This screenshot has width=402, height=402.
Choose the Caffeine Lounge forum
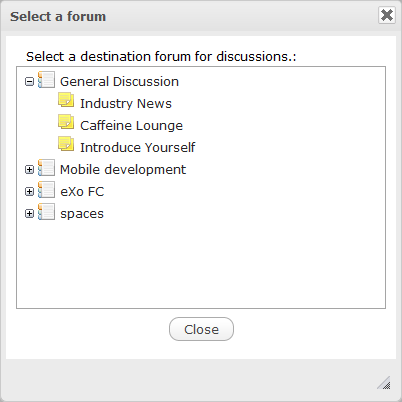pyautogui.click(x=131, y=126)
